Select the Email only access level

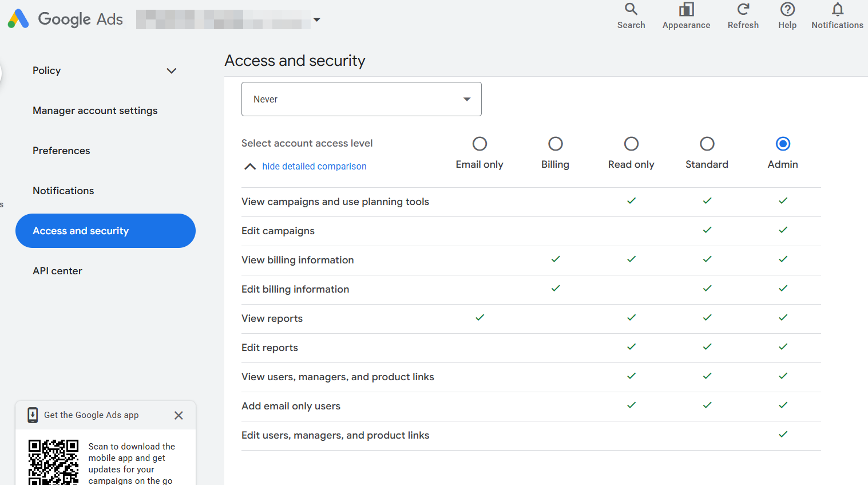click(x=479, y=144)
